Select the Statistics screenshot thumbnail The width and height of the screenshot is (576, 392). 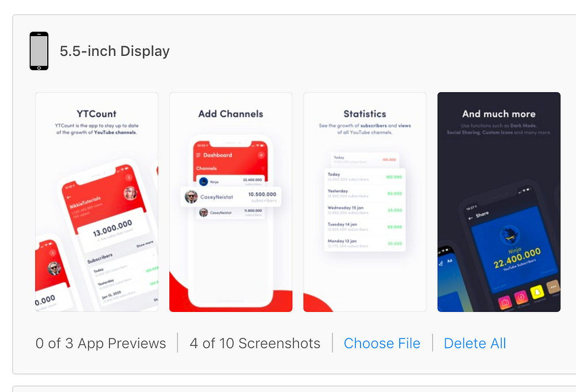click(x=365, y=202)
